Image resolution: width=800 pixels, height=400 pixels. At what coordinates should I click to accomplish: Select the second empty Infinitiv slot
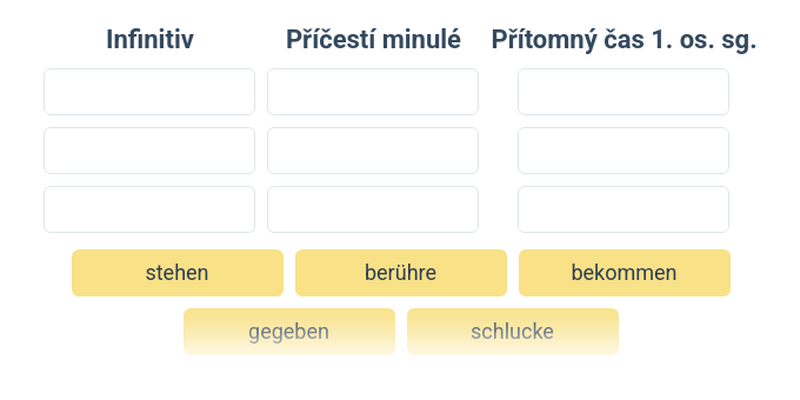click(149, 151)
